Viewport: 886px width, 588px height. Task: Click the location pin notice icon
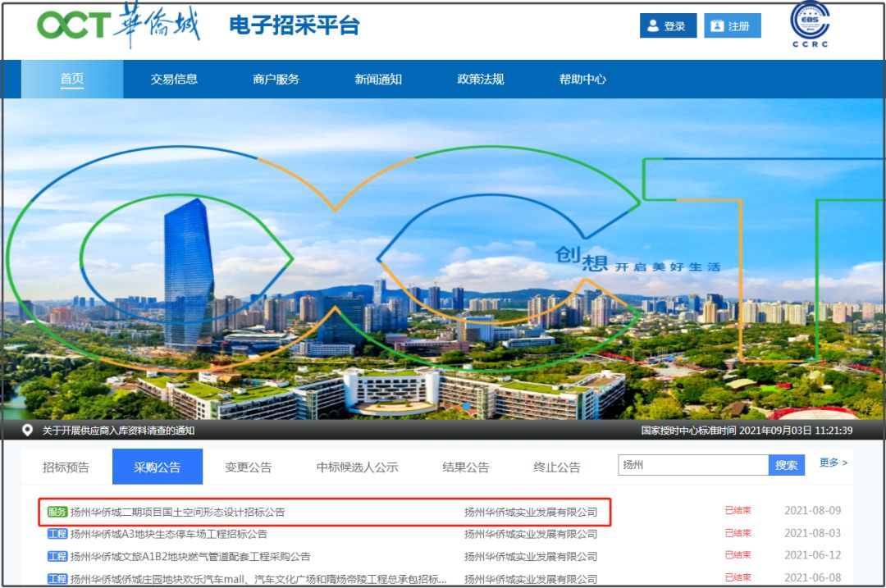pyautogui.click(x=27, y=431)
